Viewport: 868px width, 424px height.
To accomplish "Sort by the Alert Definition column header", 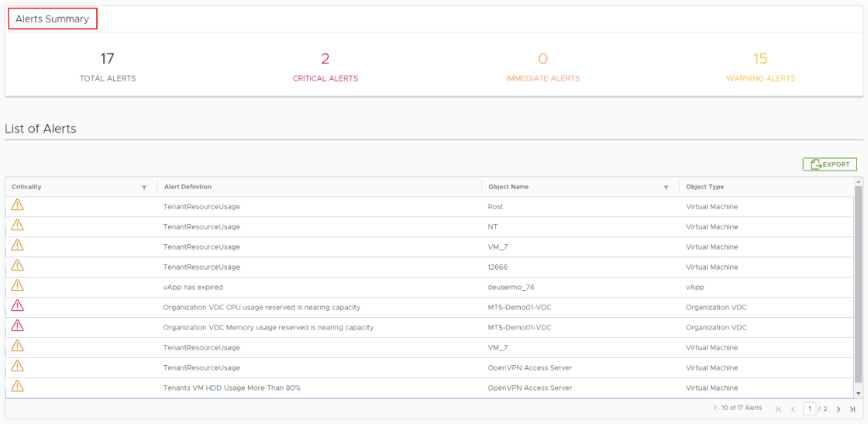I will (188, 187).
